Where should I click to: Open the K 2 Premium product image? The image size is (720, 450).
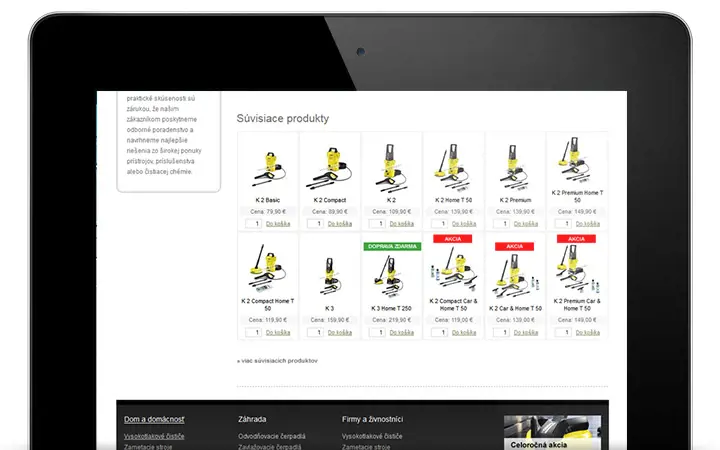515,168
